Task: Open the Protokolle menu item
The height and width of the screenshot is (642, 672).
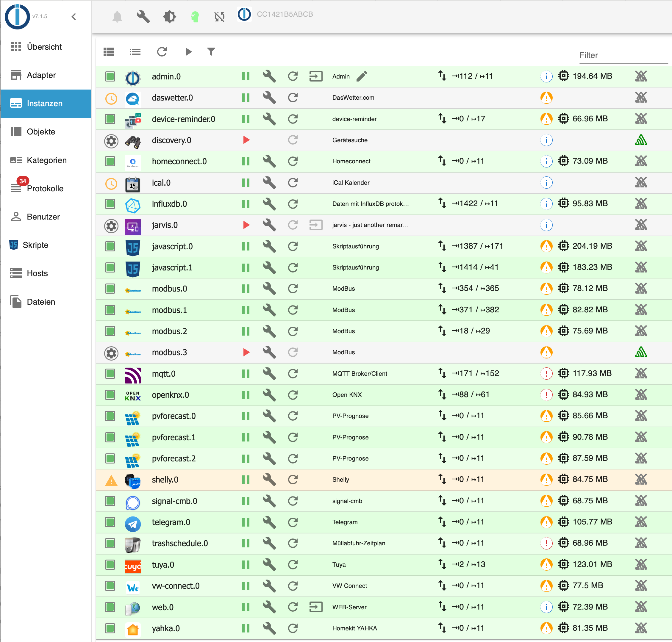Action: 45,188
